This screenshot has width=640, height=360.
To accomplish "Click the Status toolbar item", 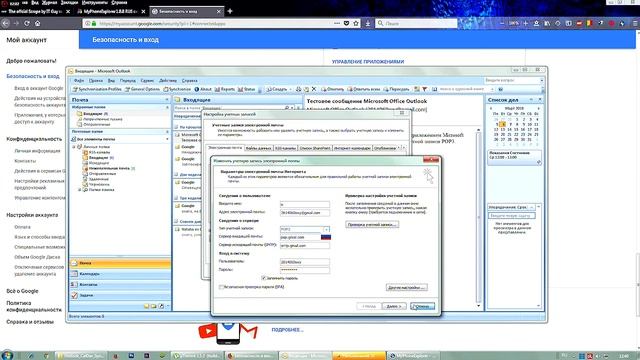I will [x=247, y=89].
